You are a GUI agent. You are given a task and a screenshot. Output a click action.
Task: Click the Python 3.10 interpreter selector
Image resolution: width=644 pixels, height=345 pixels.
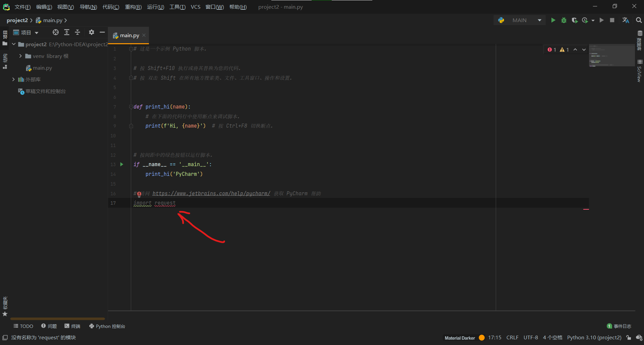tap(594, 338)
